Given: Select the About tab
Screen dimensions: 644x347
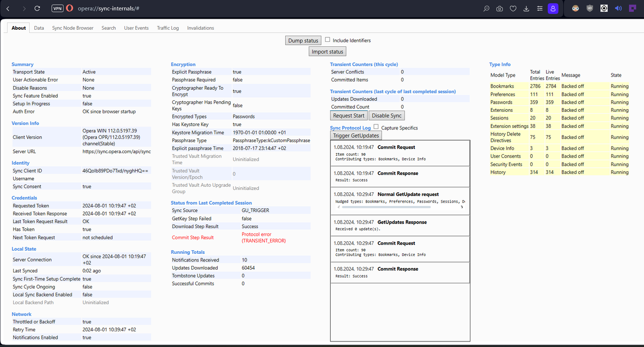Looking at the screenshot, I should click(19, 28).
